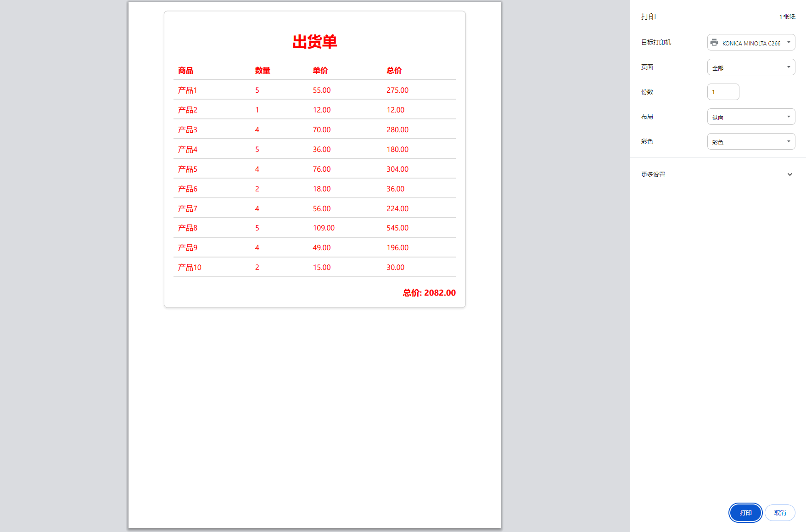This screenshot has height=532, width=806.
Task: Click the copies input field
Action: tap(723, 92)
